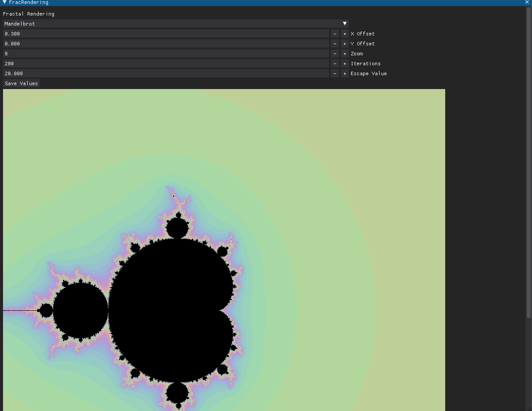
Task: Click the Escape Value label
Action: pos(369,73)
